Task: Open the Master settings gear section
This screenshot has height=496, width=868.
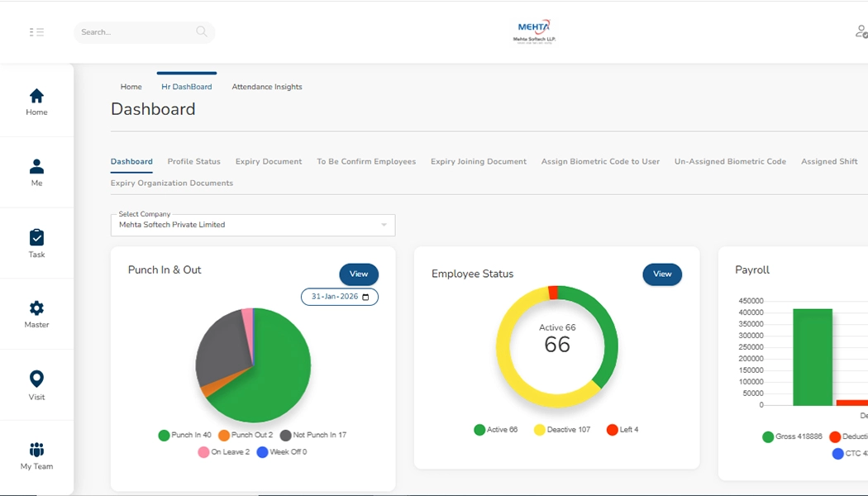Action: [x=36, y=312]
